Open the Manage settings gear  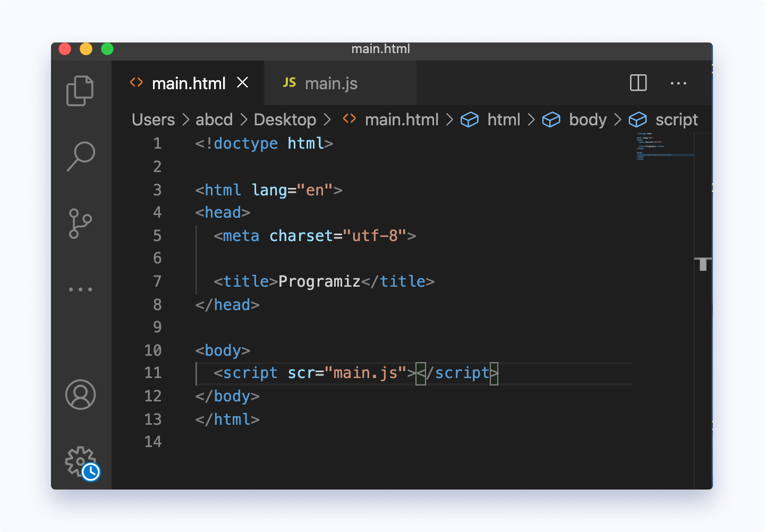80,461
